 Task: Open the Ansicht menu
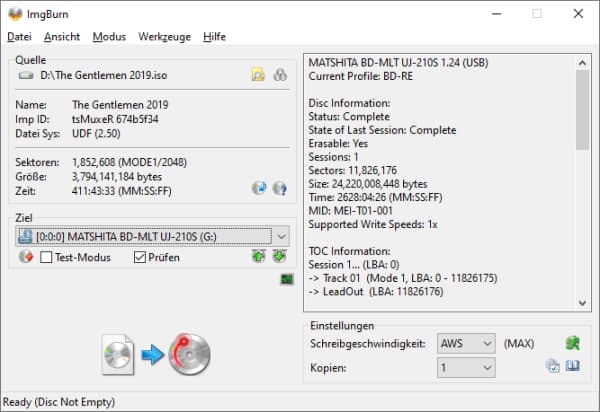pyautogui.click(x=62, y=37)
